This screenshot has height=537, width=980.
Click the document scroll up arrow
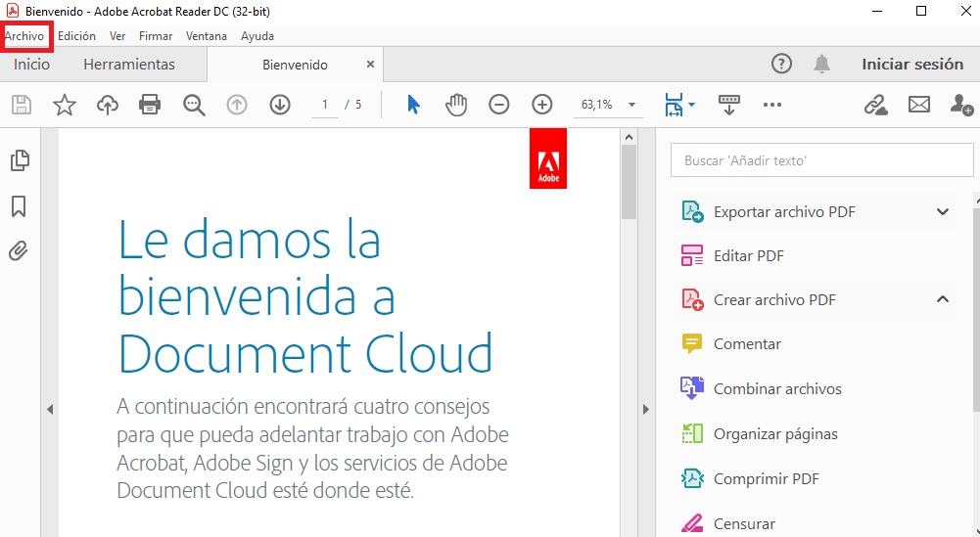click(629, 137)
